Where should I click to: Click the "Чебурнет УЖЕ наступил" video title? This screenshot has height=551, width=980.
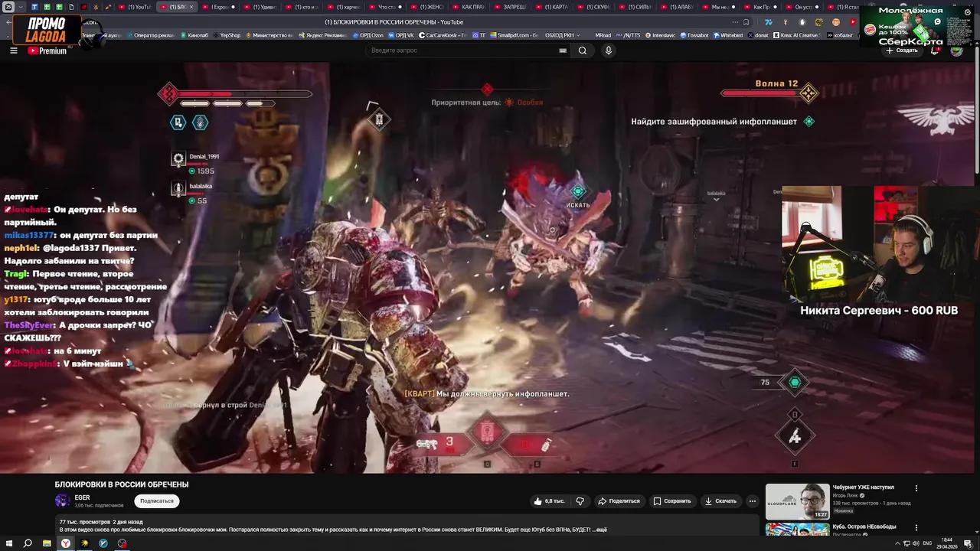(863, 487)
